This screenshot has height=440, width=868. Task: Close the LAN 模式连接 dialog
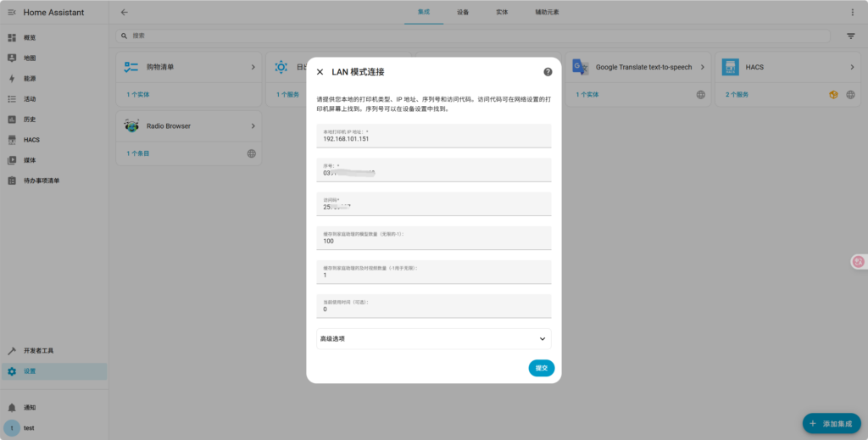click(x=320, y=72)
